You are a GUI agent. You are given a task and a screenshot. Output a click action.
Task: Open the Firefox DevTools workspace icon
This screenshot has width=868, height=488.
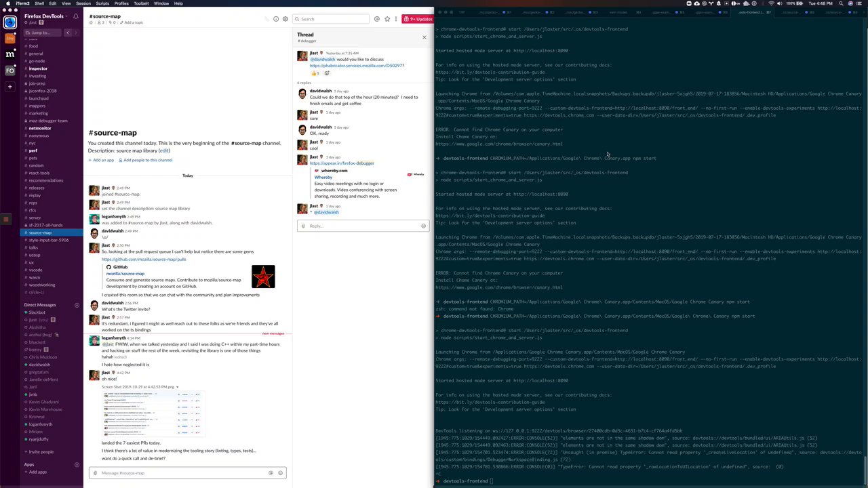pyautogui.click(x=9, y=22)
